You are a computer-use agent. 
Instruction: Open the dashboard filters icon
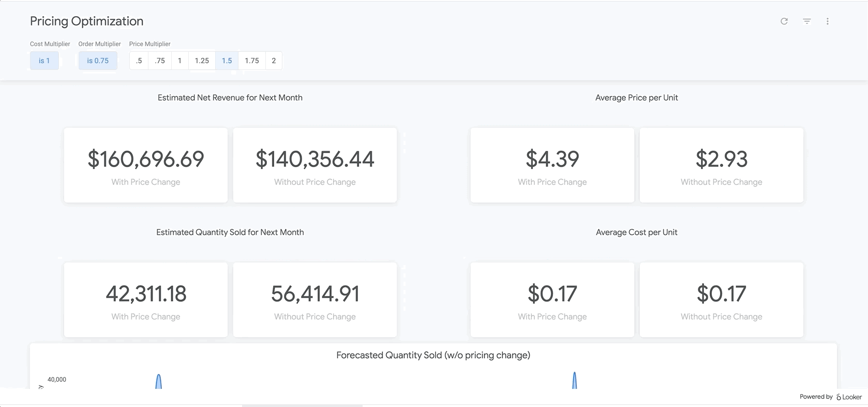[x=806, y=21]
